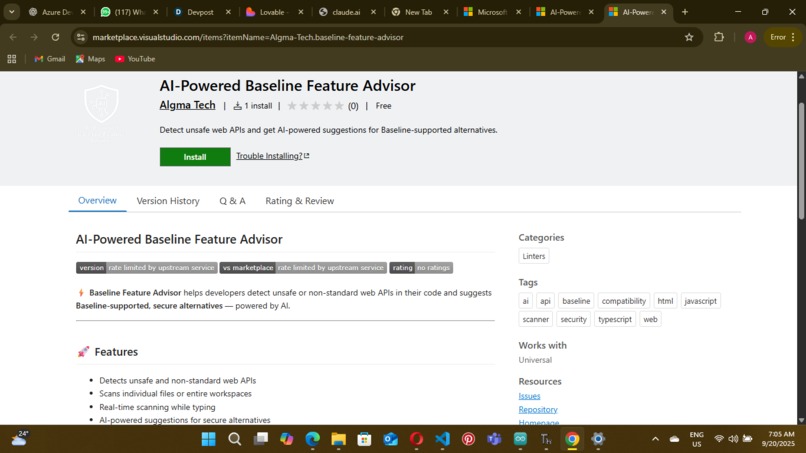
Task: Open the Repository resource link
Action: pyautogui.click(x=538, y=409)
